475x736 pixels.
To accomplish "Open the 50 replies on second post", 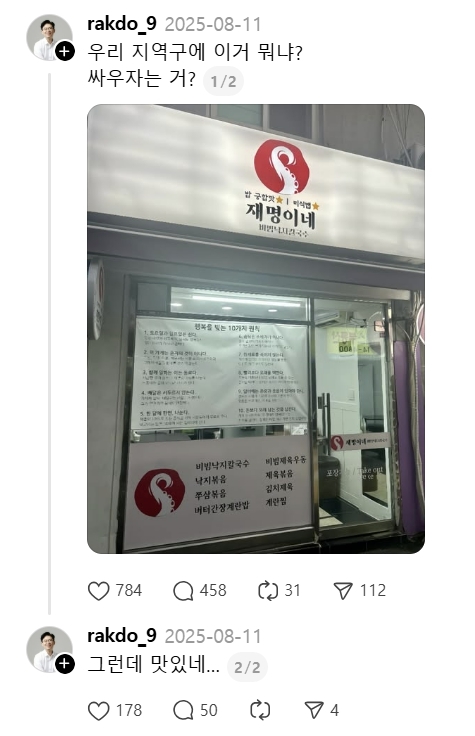I will click(x=183, y=711).
